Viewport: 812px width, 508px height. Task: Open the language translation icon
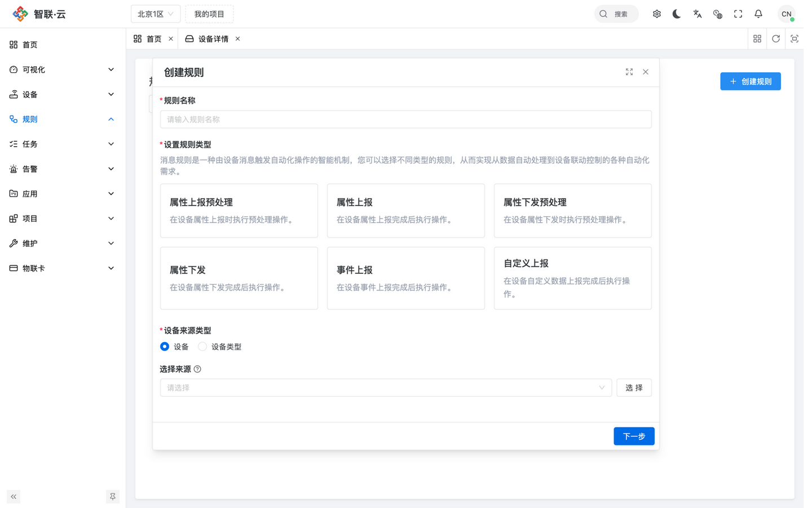click(x=698, y=14)
